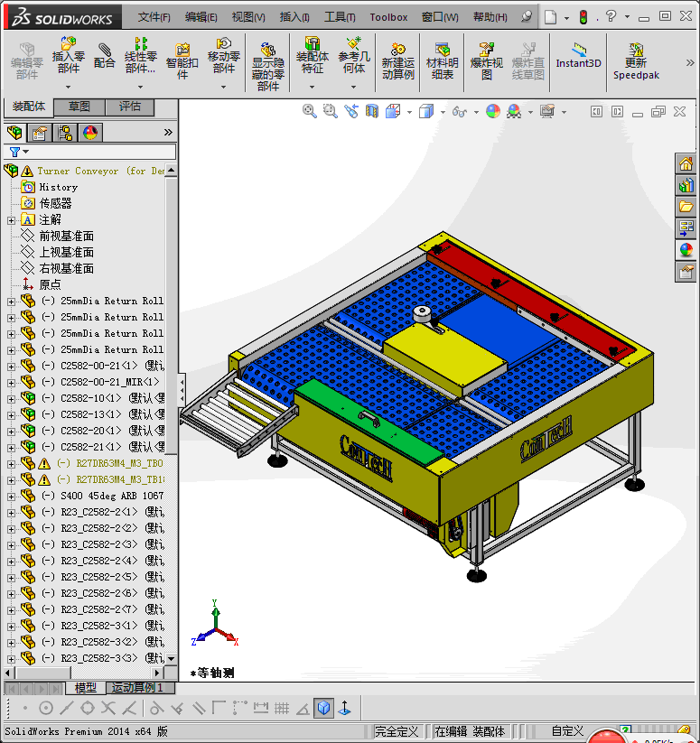Image resolution: width=700 pixels, height=743 pixels.
Task: Open the View Orientation icon
Action: click(394, 111)
